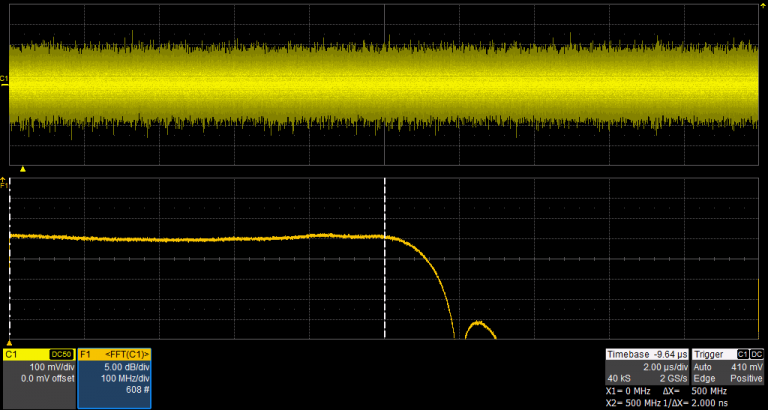Click the DC coupling badge in the Trigger box
This screenshot has height=410, width=768.
coord(757,355)
